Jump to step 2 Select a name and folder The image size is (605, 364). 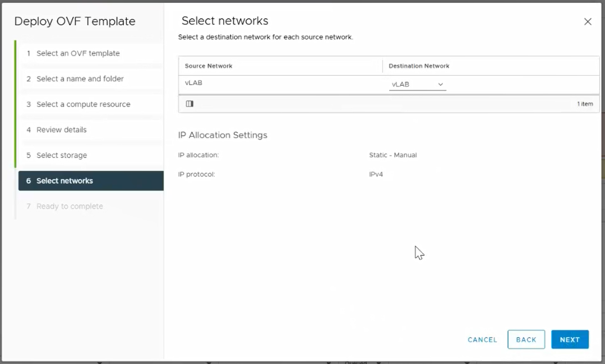click(x=80, y=79)
